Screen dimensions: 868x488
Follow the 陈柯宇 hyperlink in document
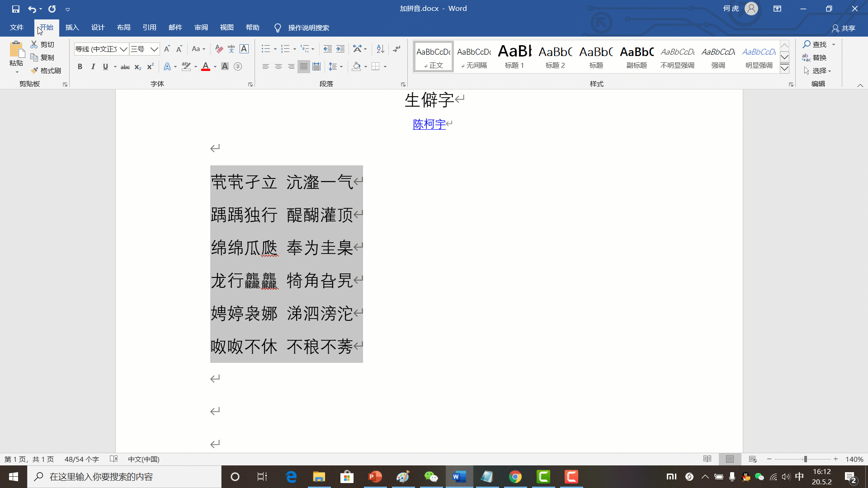pyautogui.click(x=429, y=124)
